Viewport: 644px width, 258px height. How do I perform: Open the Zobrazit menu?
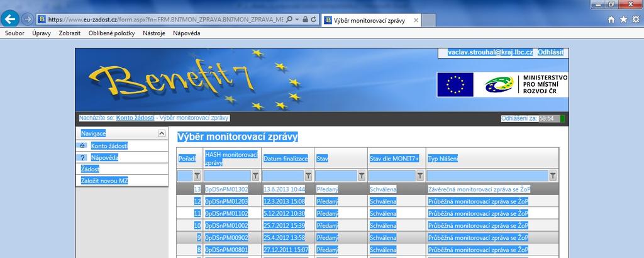[69, 33]
